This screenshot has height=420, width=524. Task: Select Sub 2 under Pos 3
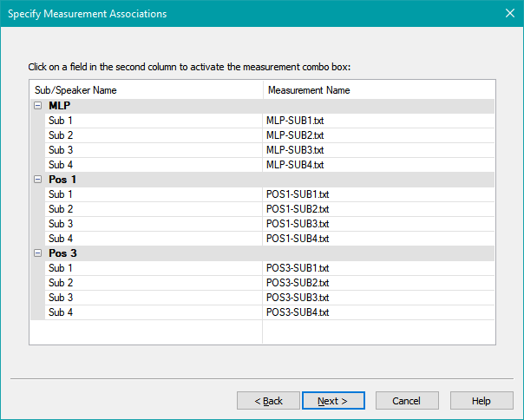pos(154,283)
